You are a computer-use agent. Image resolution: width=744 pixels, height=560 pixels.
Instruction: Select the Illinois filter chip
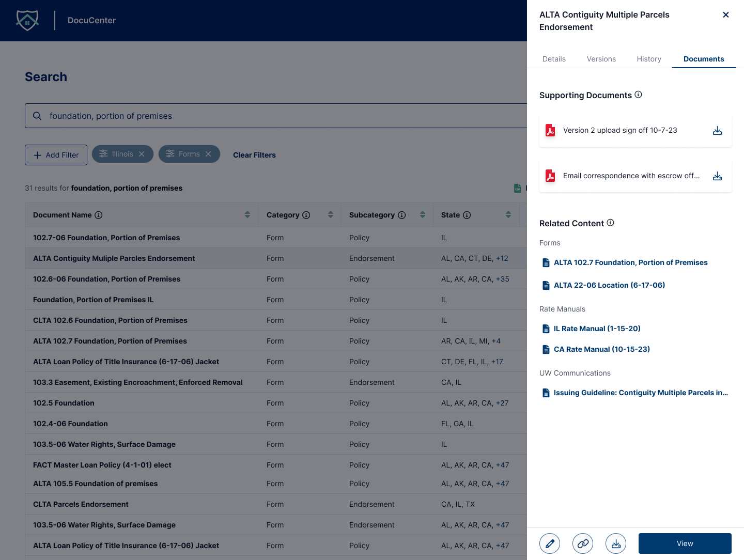click(x=122, y=154)
